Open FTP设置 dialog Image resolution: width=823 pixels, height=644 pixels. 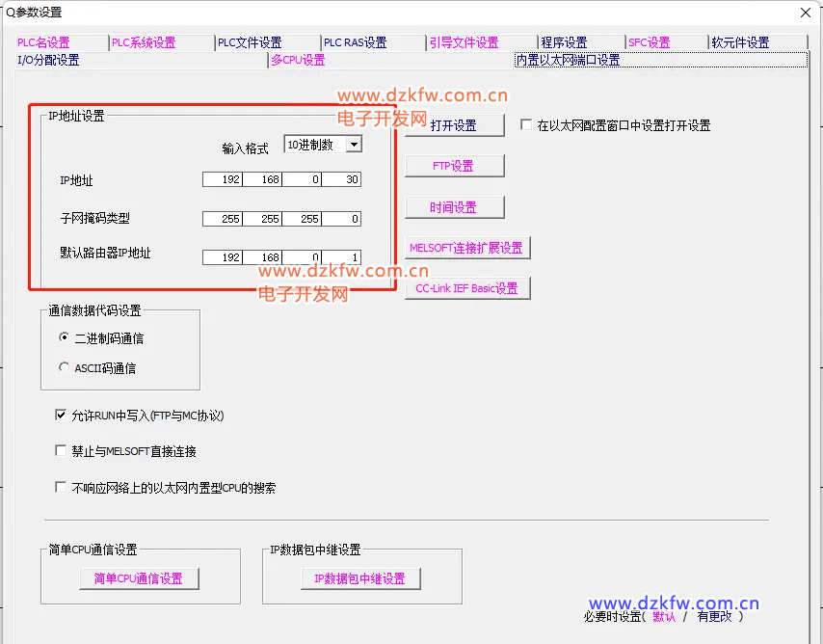coord(454,166)
